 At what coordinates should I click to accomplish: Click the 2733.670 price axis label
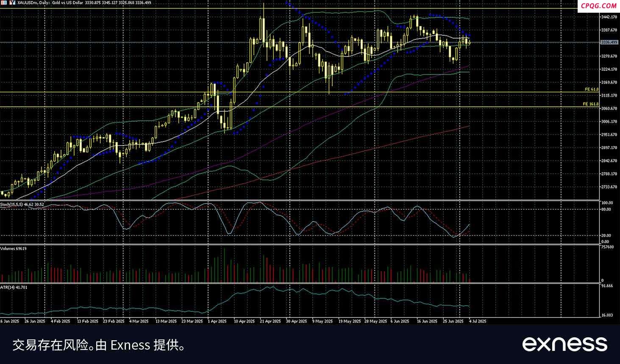tap(609, 187)
